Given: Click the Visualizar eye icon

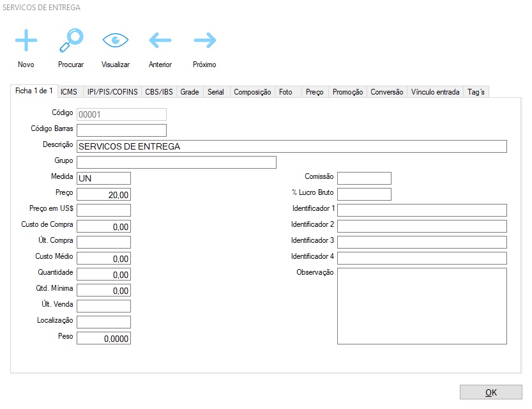Looking at the screenshot, I should point(116,41).
